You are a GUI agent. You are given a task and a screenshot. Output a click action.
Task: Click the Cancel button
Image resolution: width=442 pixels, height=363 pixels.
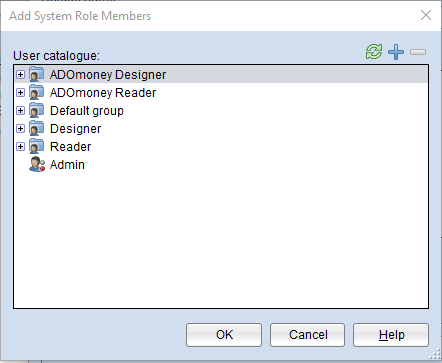(x=307, y=335)
